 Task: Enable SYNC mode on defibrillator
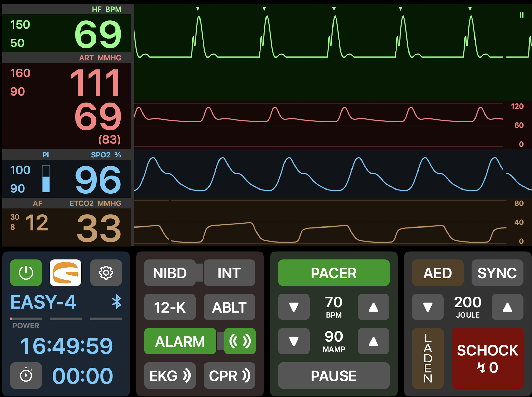[497, 272]
